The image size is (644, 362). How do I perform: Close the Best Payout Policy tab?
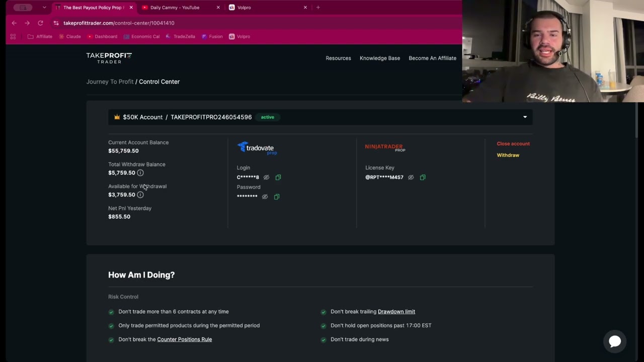tap(131, 8)
